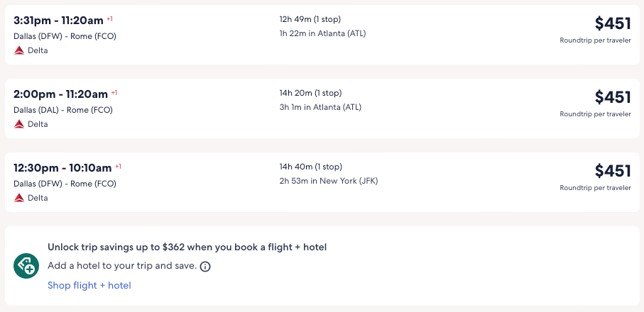Click the green flight + hotel savings icon
Viewport: 644px width, 312px height.
click(26, 266)
